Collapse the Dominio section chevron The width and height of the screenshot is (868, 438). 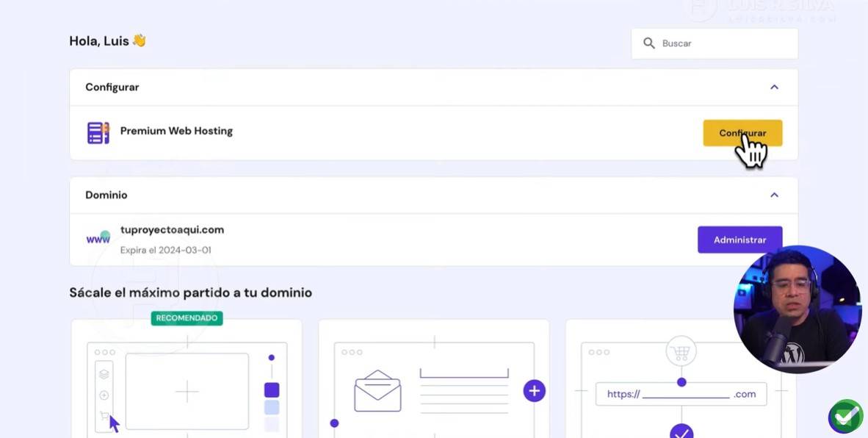[x=774, y=195]
